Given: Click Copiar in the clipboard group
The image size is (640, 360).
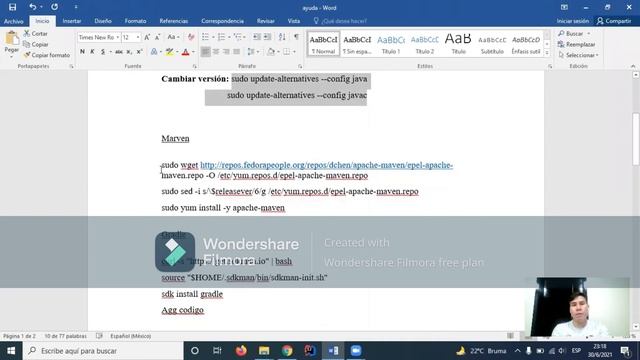Looking at the screenshot, I should [36, 44].
